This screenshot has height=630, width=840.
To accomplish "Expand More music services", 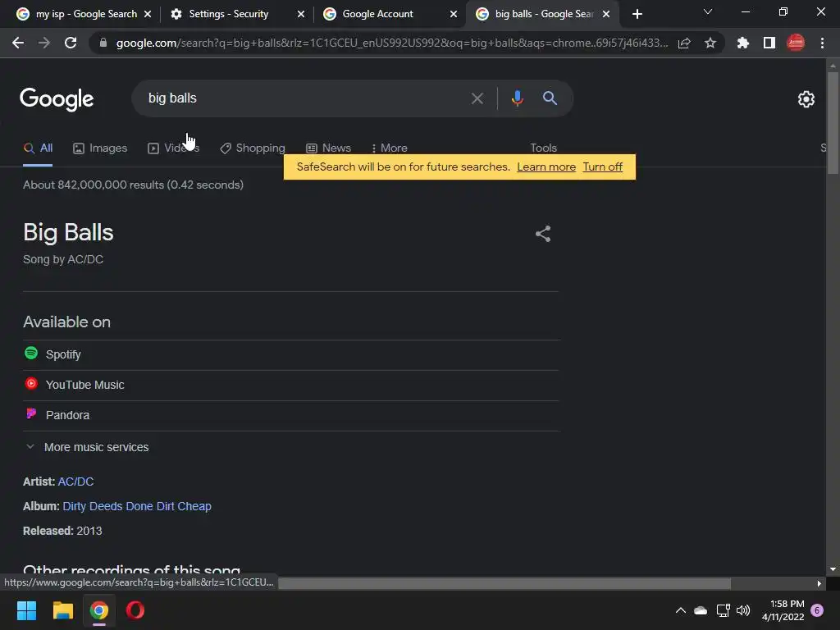I will click(87, 447).
